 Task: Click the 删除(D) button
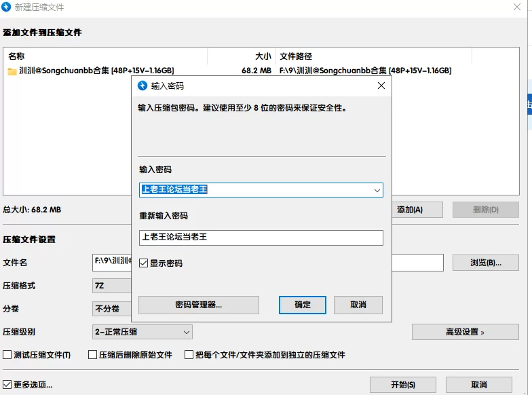click(486, 210)
